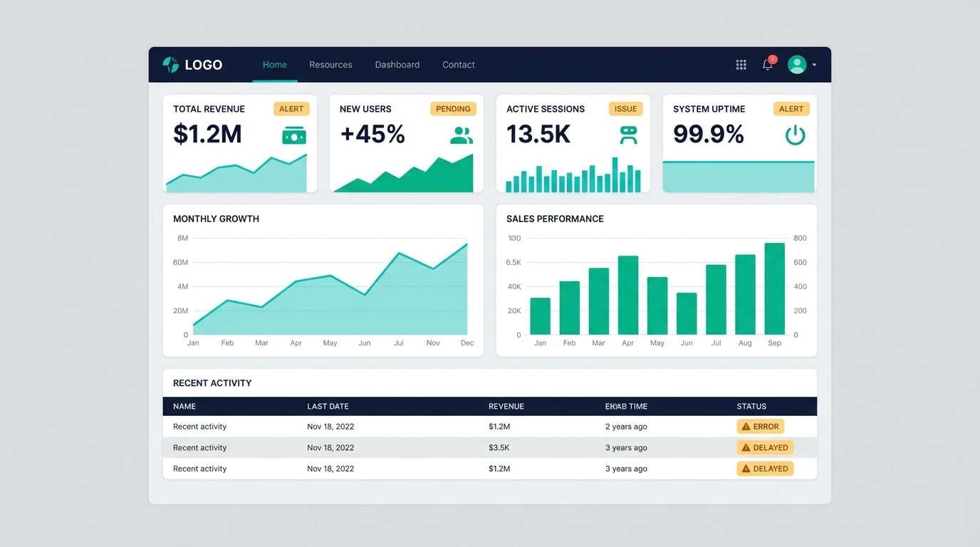Open the notification bell icon

coord(767,65)
